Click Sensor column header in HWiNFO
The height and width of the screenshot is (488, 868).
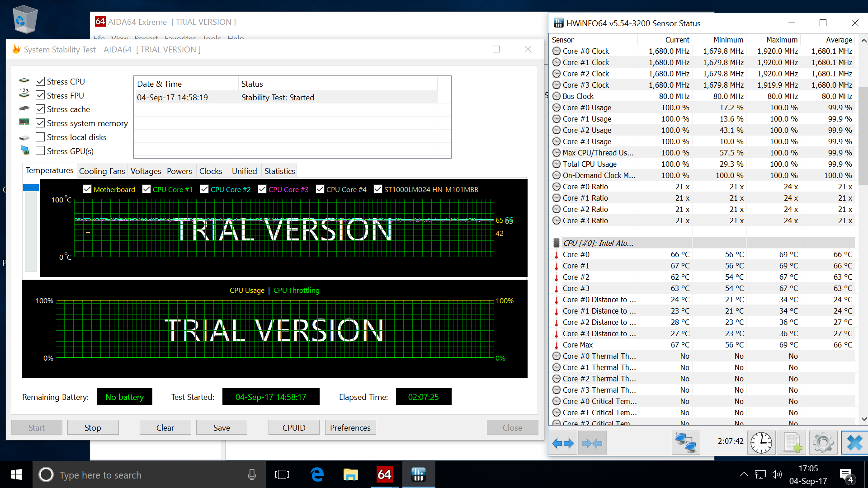[x=593, y=40]
